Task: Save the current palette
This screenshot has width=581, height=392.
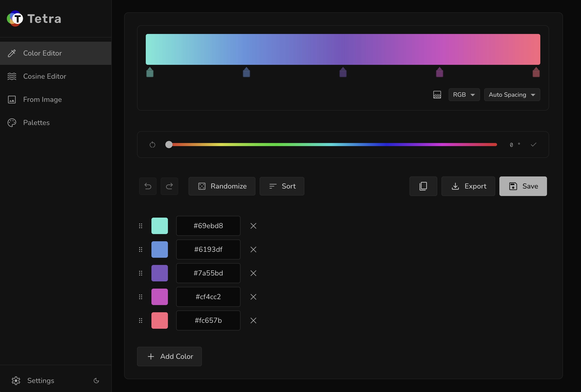Action: [x=523, y=186]
